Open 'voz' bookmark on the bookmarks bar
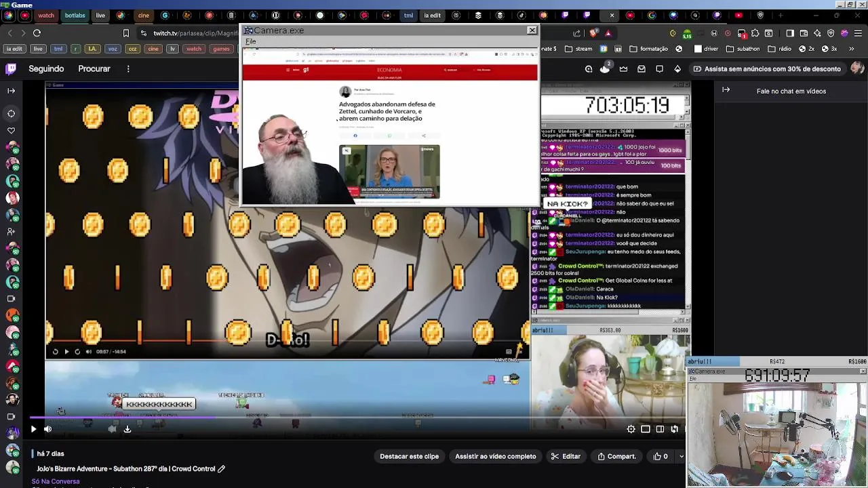This screenshot has width=868, height=488. [x=113, y=49]
